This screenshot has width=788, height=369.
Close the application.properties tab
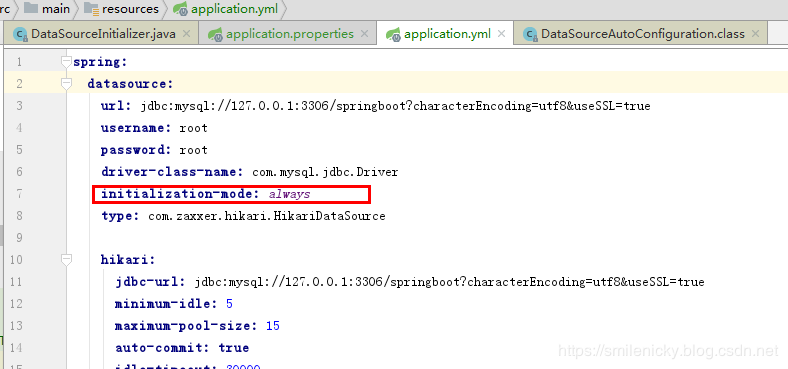tap(365, 34)
